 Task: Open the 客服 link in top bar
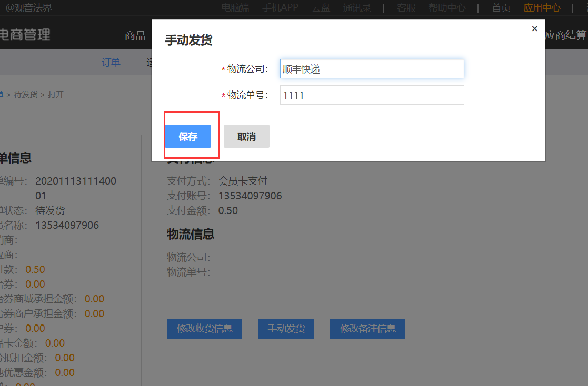406,7
